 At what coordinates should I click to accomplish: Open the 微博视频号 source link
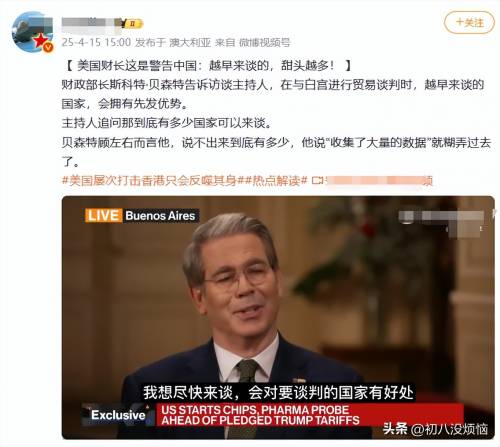265,42
